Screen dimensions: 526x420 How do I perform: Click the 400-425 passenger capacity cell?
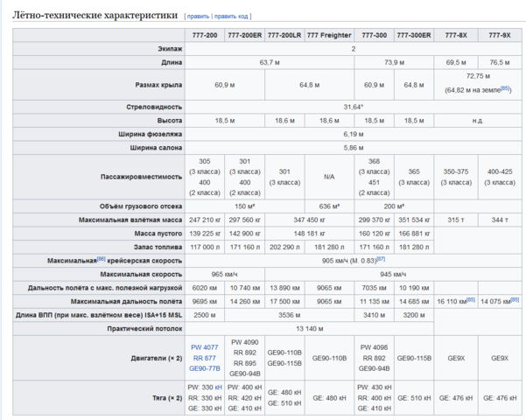(x=500, y=177)
